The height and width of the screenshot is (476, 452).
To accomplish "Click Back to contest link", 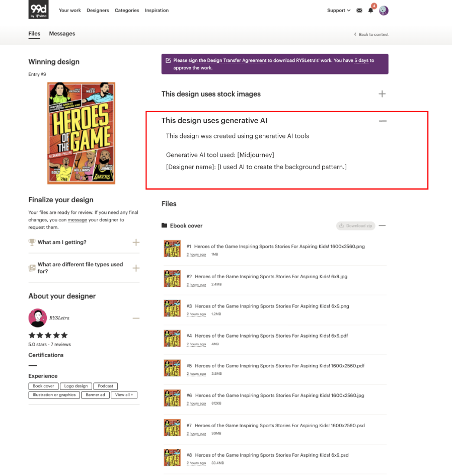I will [371, 34].
